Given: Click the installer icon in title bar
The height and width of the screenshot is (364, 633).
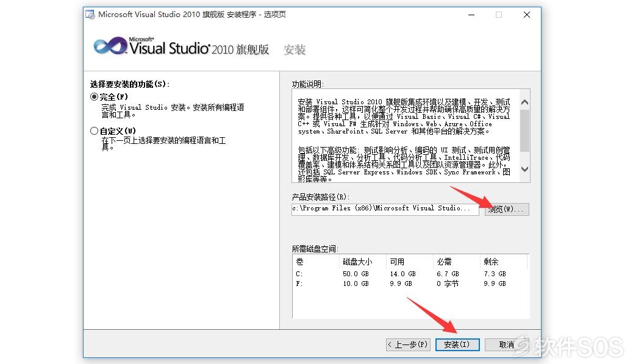Looking at the screenshot, I should 90,15.
